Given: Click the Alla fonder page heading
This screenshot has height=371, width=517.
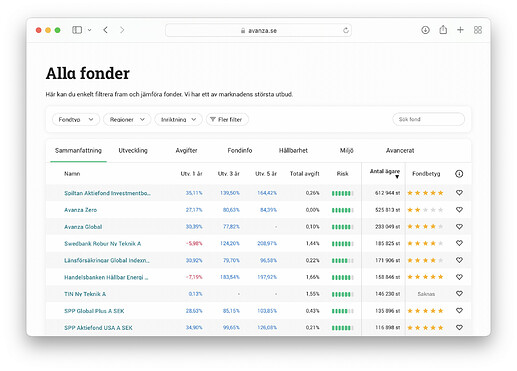Looking at the screenshot, I should point(88,73).
